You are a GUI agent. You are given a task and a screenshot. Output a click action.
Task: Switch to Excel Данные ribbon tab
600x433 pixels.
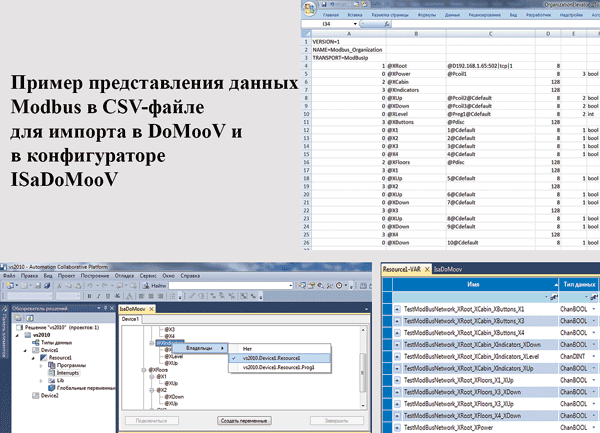tap(452, 15)
